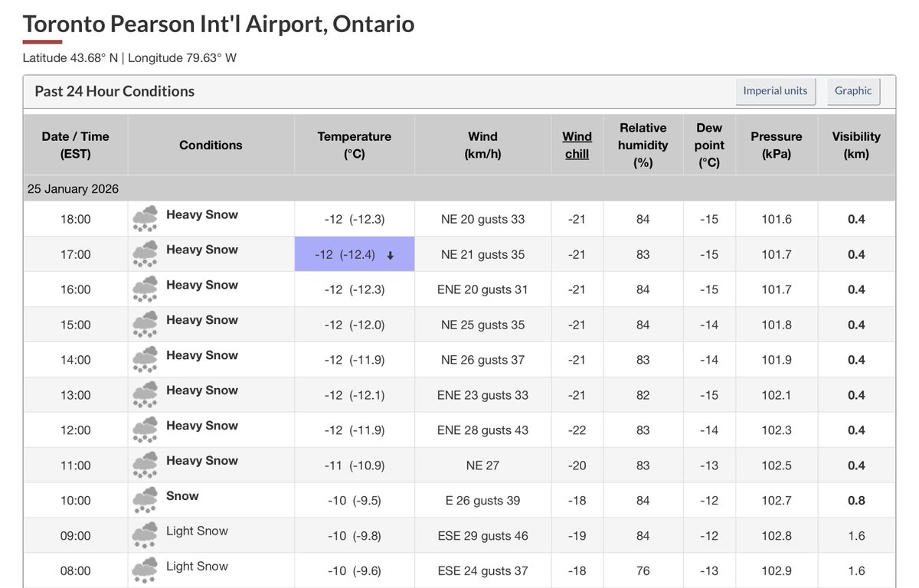This screenshot has width=919, height=588.
Task: Click wind value ESE 24 gusts 37
Action: [483, 571]
